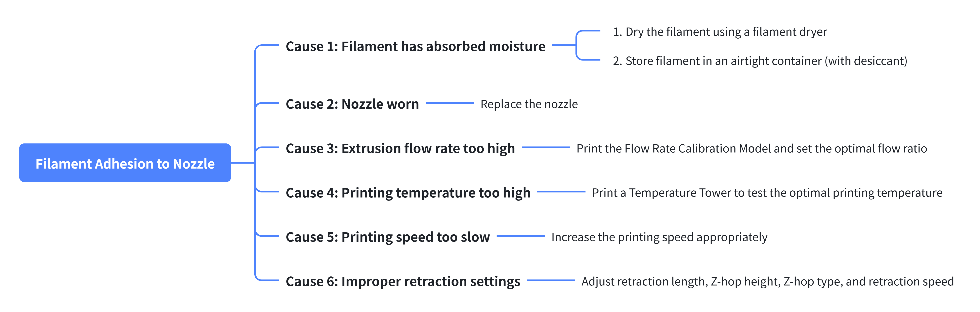This screenshot has height=312, width=980.
Task: Click Cause 3: Extrusion flow rate too high
Action: click(400, 148)
